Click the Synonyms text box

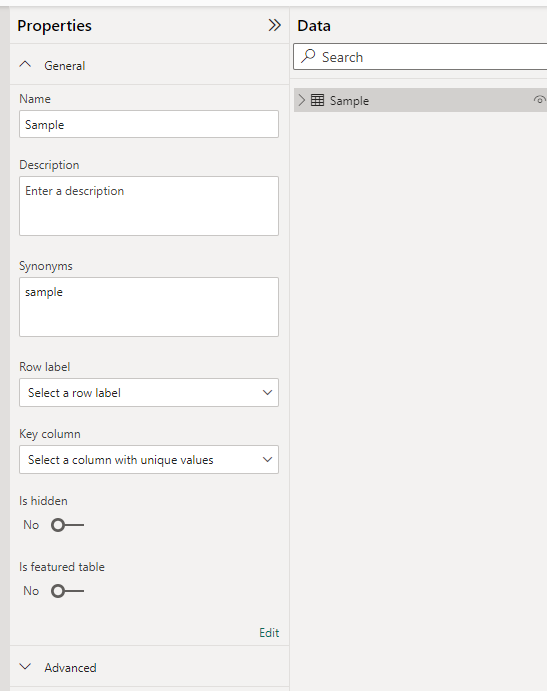pos(149,307)
